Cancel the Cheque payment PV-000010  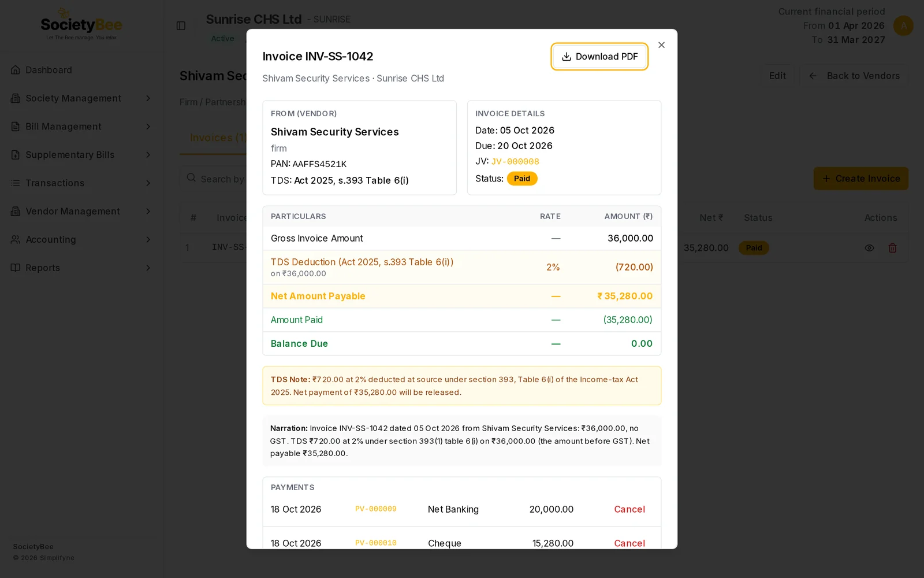coord(629,543)
